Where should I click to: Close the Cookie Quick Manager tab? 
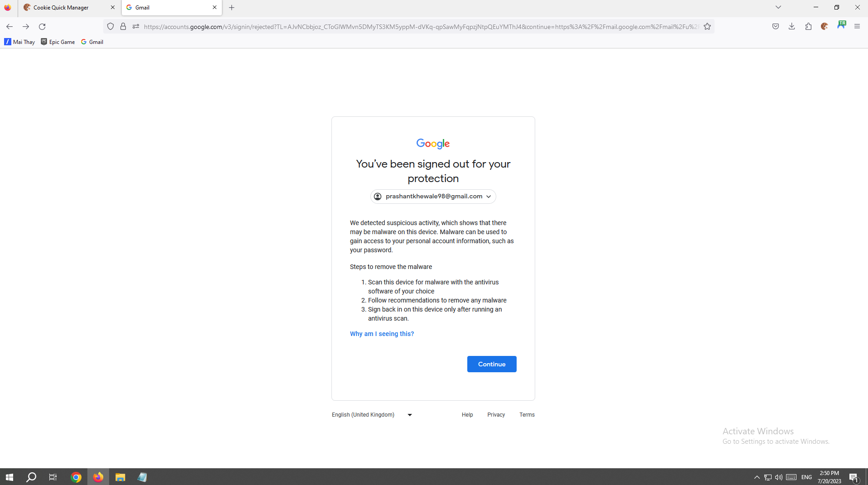pos(113,8)
